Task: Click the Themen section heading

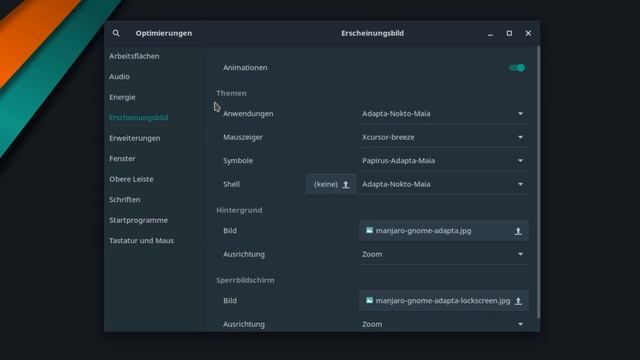Action: (231, 93)
